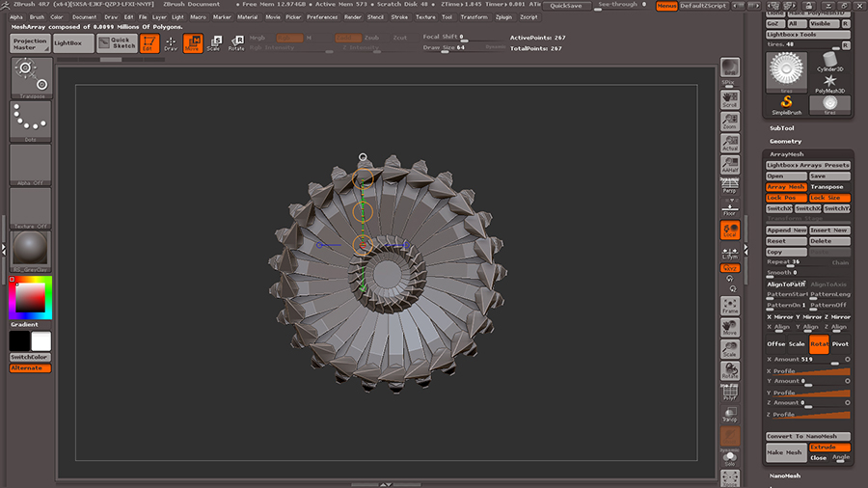Expand the Geometry section
Image resolution: width=868 pixels, height=488 pixels.
[785, 141]
